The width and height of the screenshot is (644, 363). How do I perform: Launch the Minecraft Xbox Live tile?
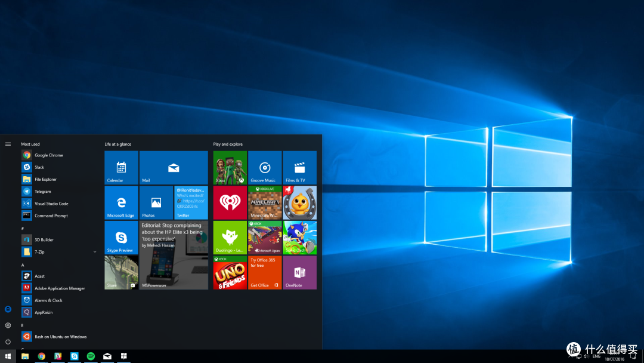click(x=265, y=202)
